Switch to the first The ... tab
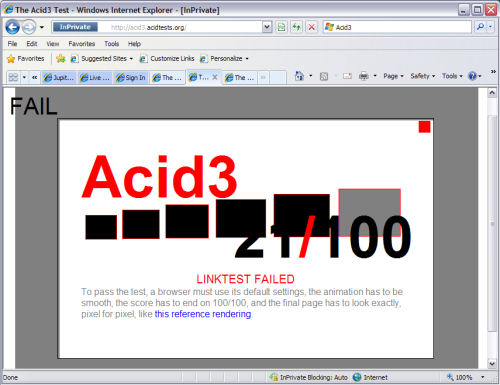This screenshot has width=500, height=385. point(167,78)
